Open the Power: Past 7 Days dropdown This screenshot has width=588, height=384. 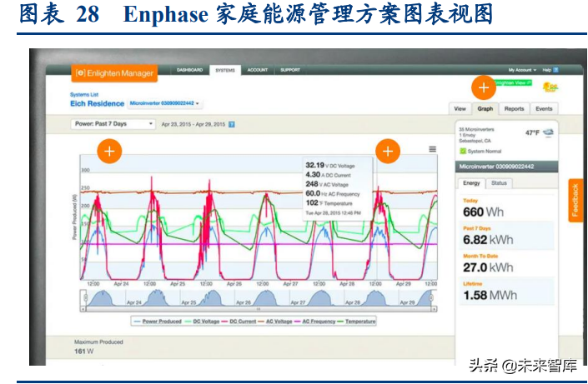pyautogui.click(x=113, y=124)
